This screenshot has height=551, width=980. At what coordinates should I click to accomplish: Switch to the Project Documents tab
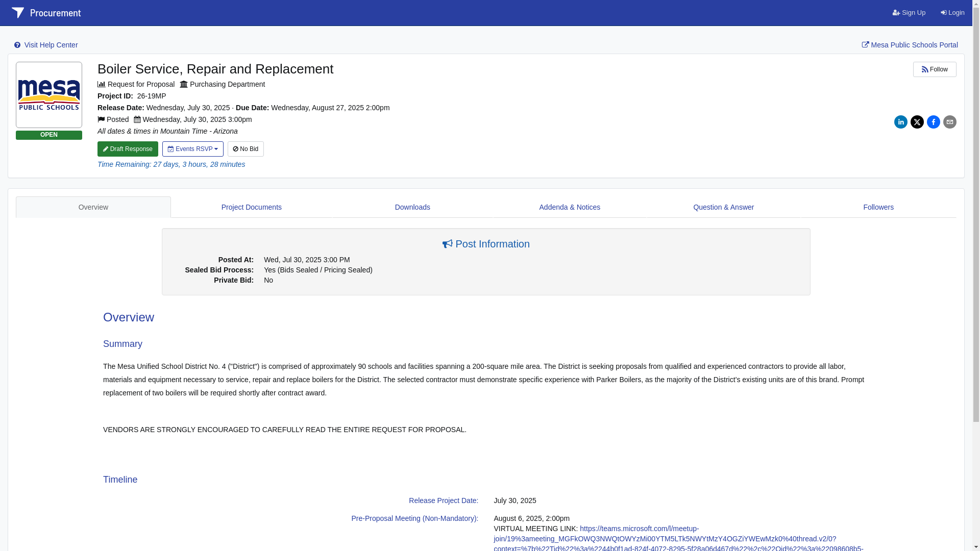point(252,207)
